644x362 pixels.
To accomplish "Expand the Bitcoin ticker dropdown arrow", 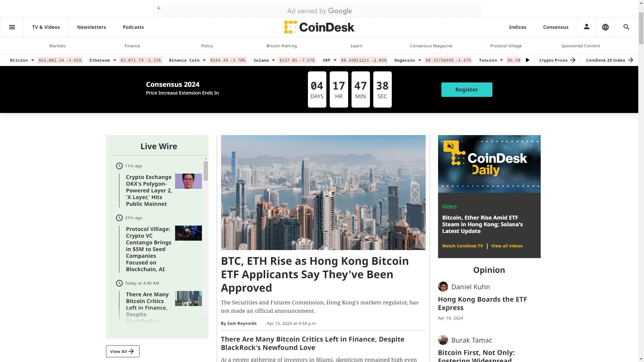I will (x=33, y=60).
